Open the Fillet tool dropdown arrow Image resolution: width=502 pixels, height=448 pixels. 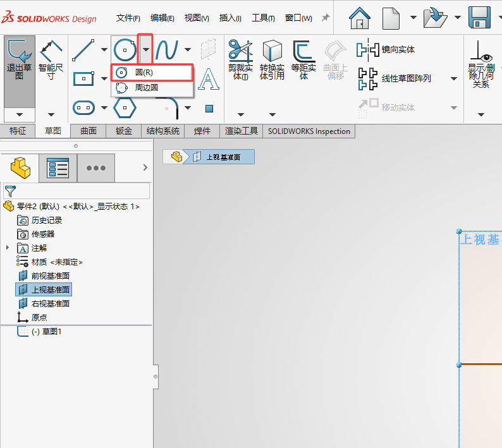pos(188,108)
